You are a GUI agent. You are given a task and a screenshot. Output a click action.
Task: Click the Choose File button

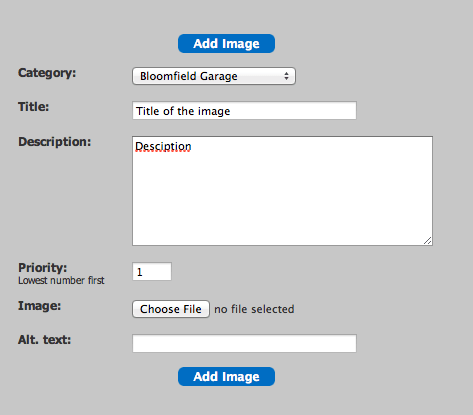click(x=171, y=309)
